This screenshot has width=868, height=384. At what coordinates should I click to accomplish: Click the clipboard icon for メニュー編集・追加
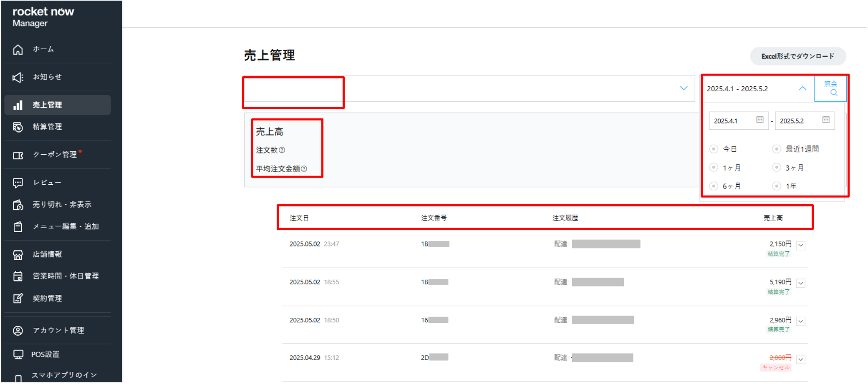18,227
